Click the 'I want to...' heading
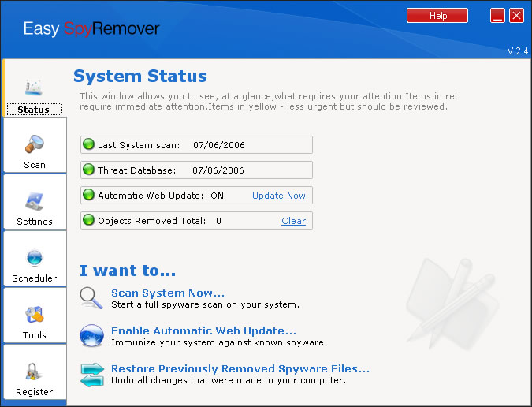This screenshot has width=532, height=407. pos(128,271)
